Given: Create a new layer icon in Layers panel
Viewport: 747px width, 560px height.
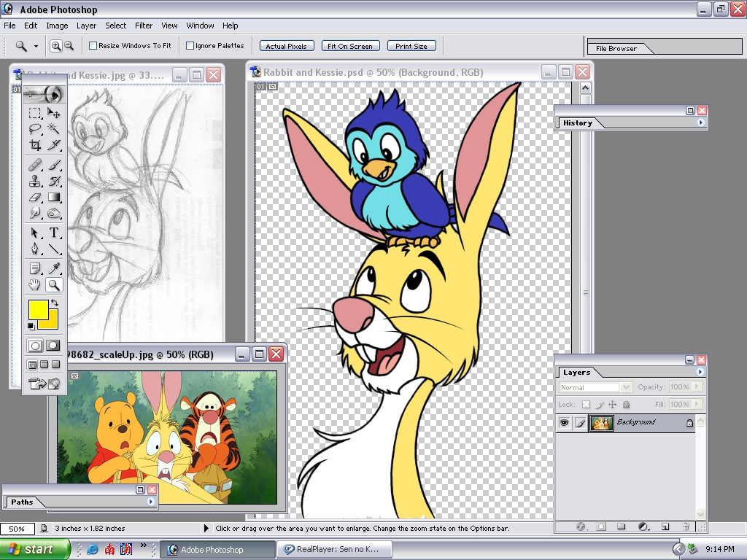Looking at the screenshot, I should [665, 526].
